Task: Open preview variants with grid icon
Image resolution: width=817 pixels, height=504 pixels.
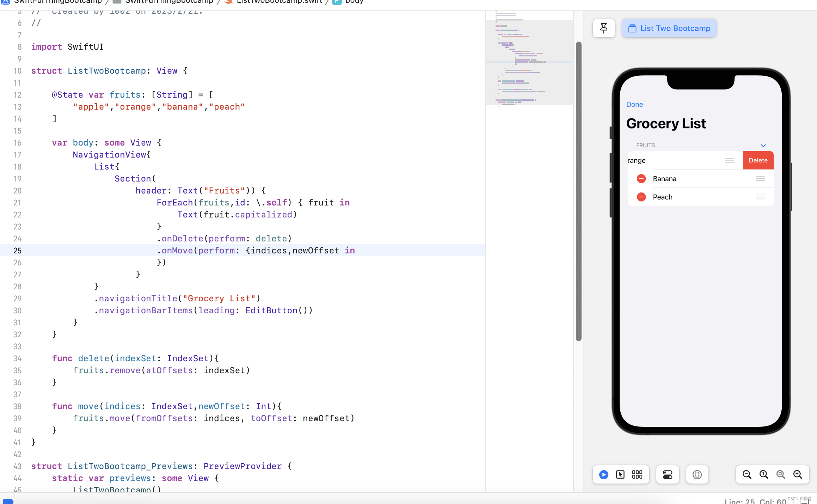Action: tap(637, 475)
